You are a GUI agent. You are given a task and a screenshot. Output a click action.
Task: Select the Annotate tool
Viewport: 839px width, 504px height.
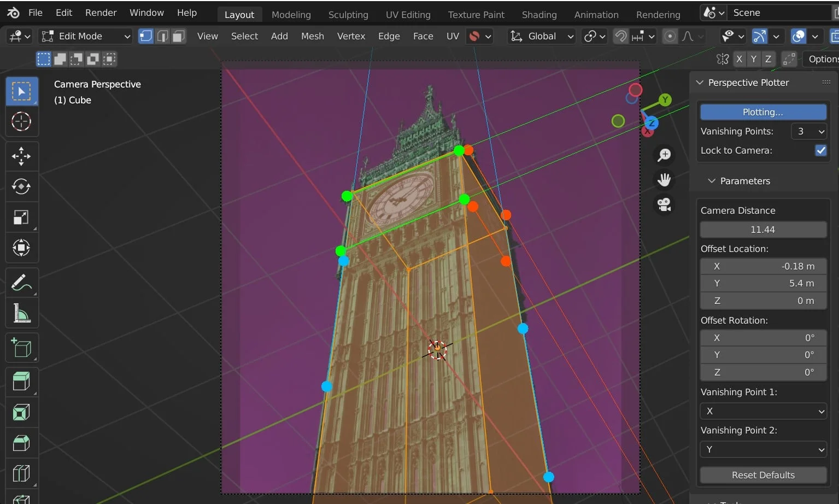(x=22, y=282)
